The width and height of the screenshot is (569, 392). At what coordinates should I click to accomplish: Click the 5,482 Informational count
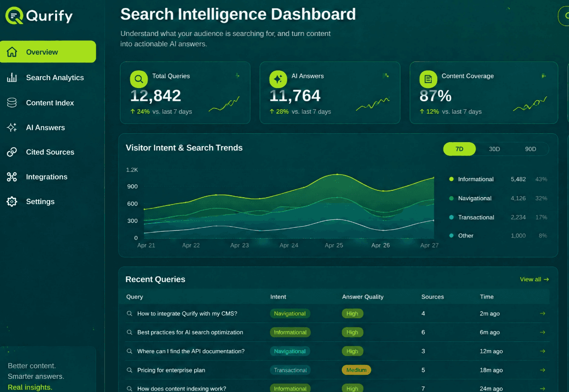pos(518,179)
